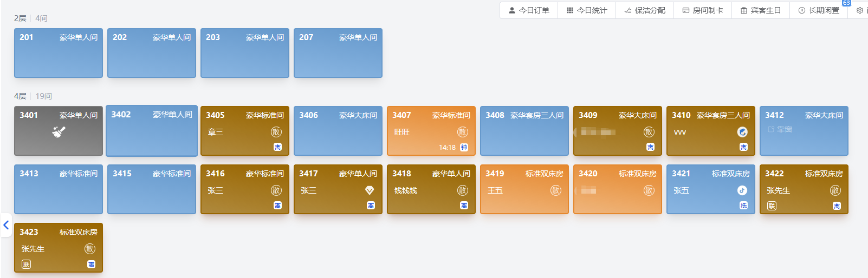Click the 散 icon on room 3407
Viewport: 868px width, 278px height.
click(x=463, y=132)
